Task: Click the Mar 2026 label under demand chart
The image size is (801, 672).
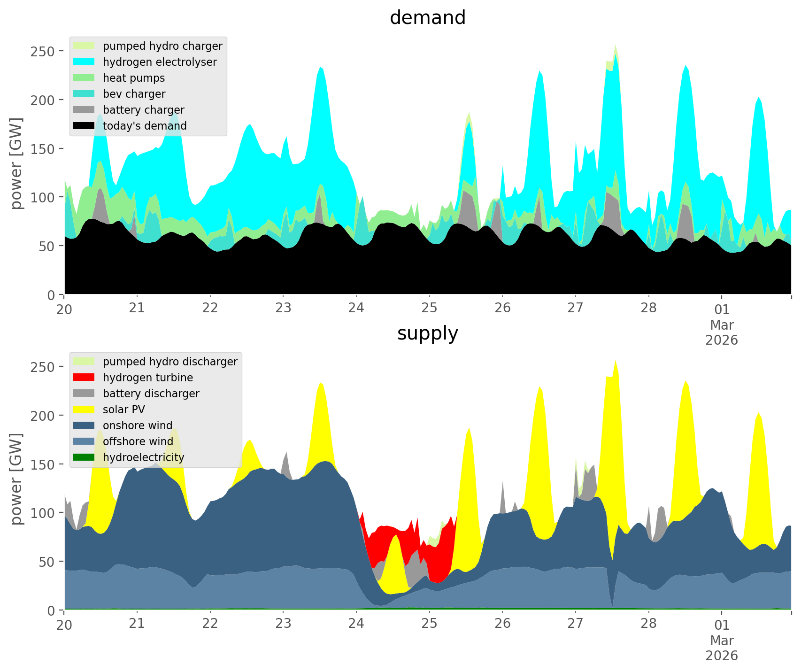Action: 722,332
